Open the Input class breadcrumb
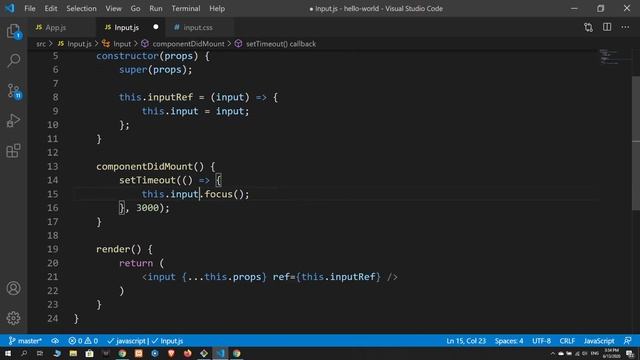Image resolution: width=640 pixels, height=360 pixels. click(x=117, y=44)
